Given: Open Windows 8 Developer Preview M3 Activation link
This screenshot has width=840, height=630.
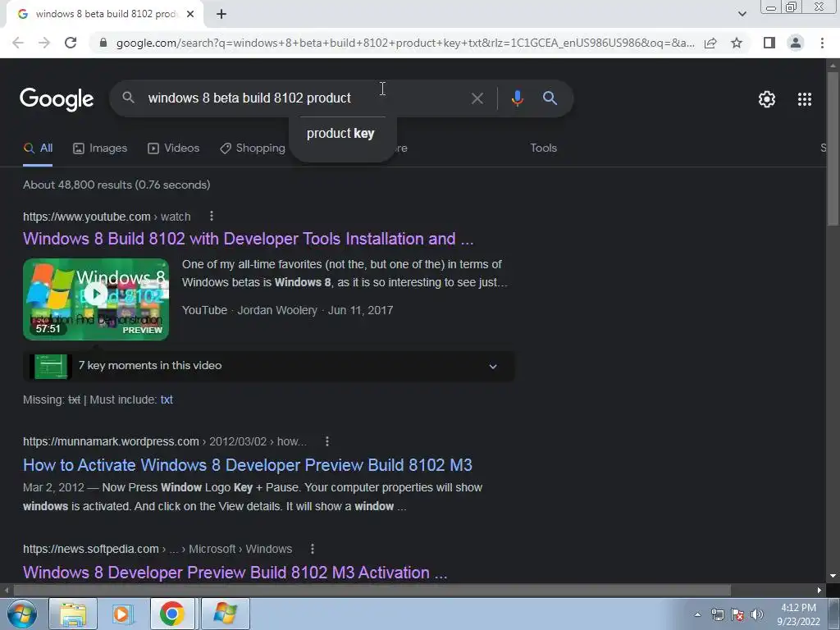Looking at the screenshot, I should (235, 573).
